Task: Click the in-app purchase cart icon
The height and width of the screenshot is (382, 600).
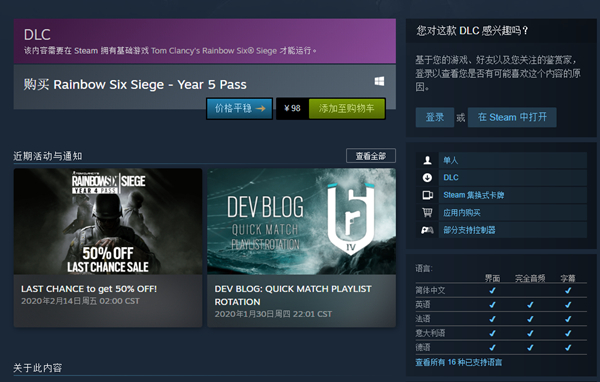Action: click(427, 212)
